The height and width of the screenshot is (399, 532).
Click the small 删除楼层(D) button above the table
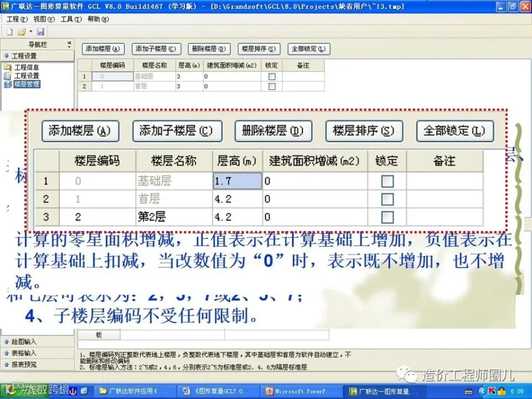(209, 49)
